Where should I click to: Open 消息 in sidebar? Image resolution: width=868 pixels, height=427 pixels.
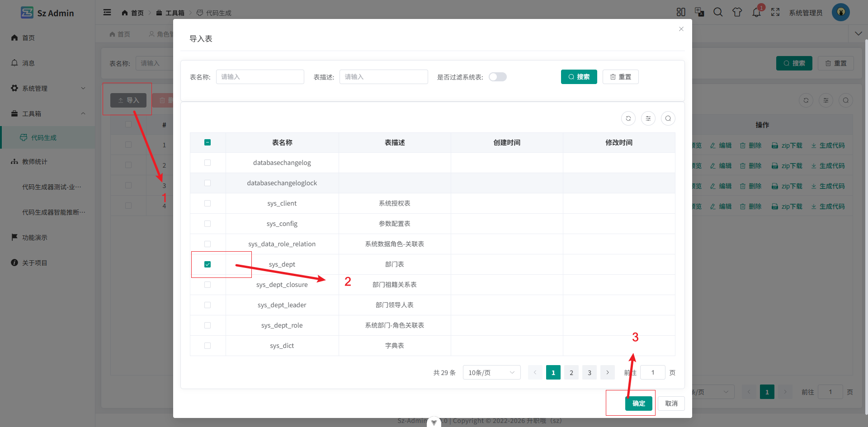(x=47, y=63)
